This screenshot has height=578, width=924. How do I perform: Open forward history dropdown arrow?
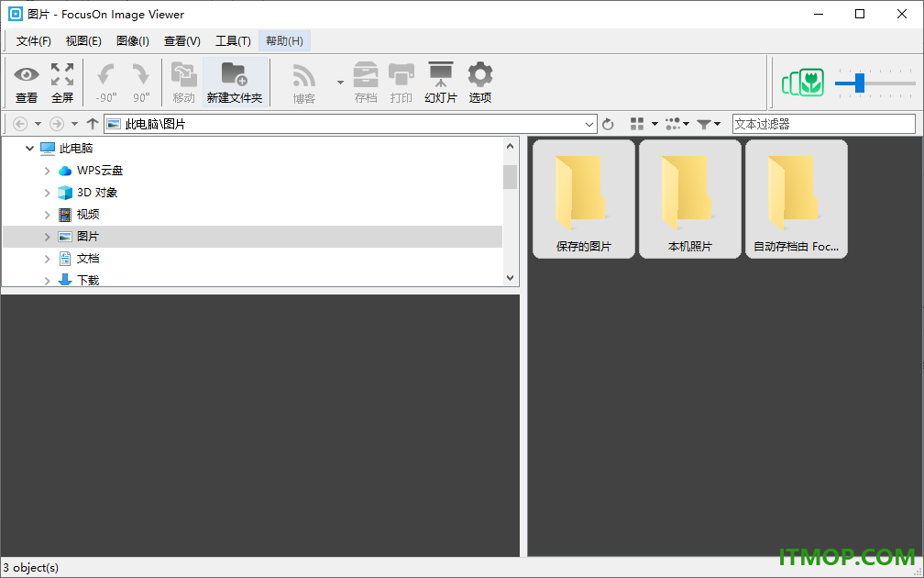click(x=74, y=124)
